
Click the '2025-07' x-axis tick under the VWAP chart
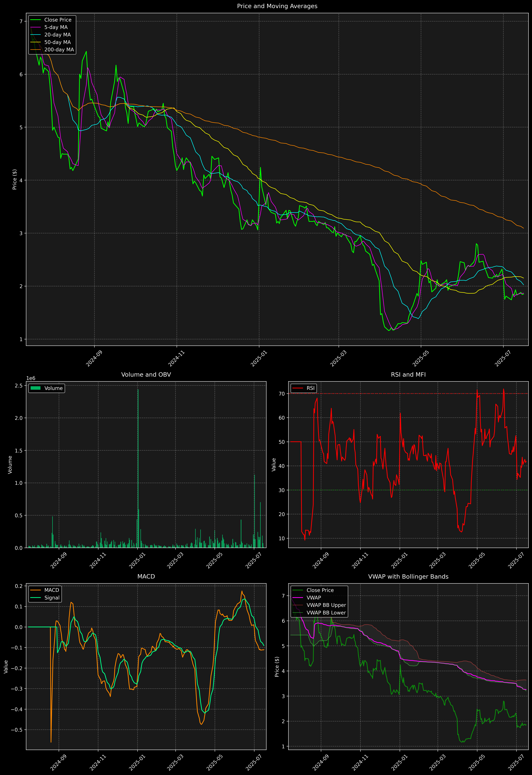click(x=516, y=762)
